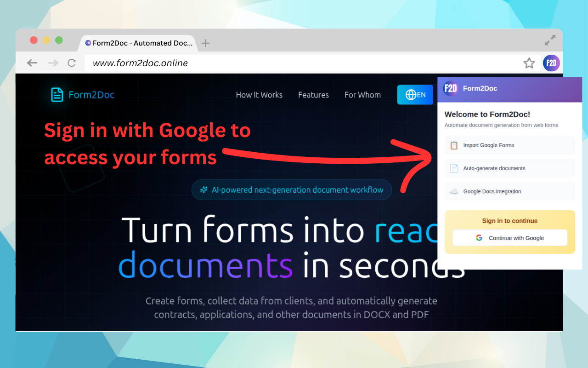Click the Turn forms into headline text
This screenshot has height=368, width=588.
[243, 230]
